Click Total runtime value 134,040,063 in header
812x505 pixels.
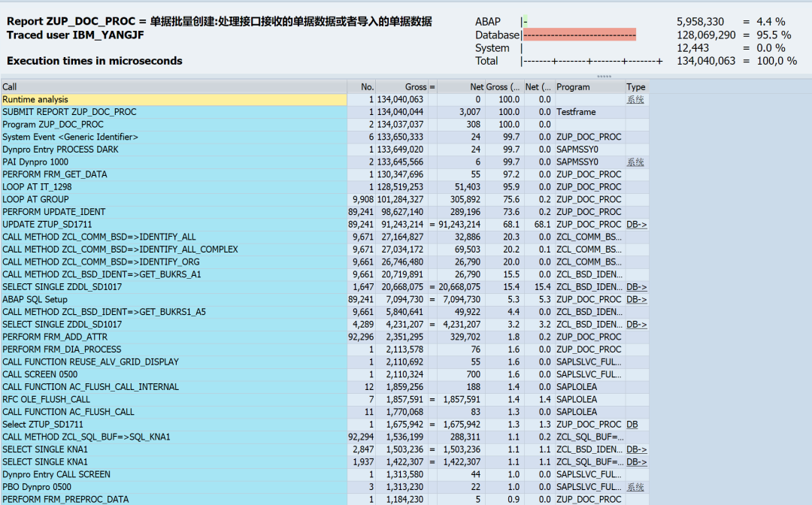706,61
